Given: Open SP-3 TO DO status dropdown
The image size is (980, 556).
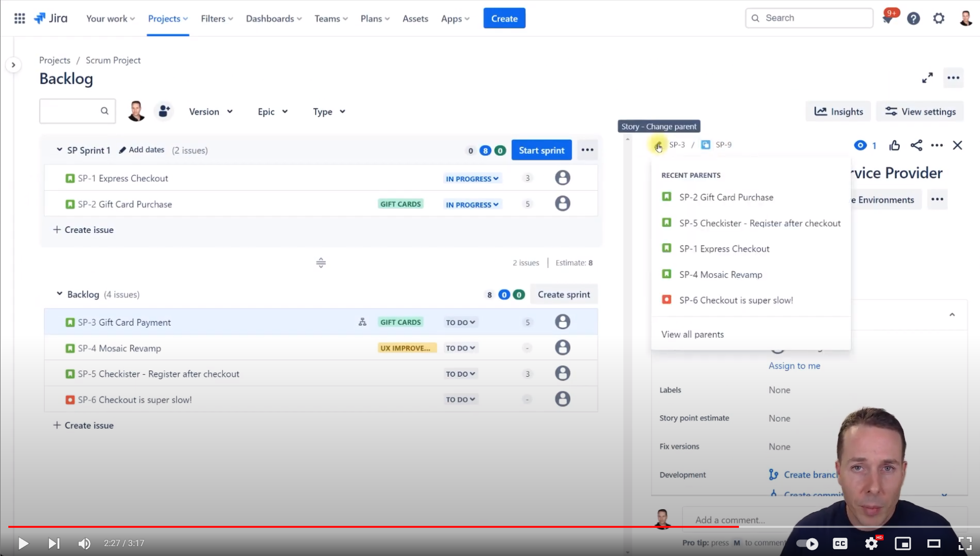Looking at the screenshot, I should click(x=460, y=322).
